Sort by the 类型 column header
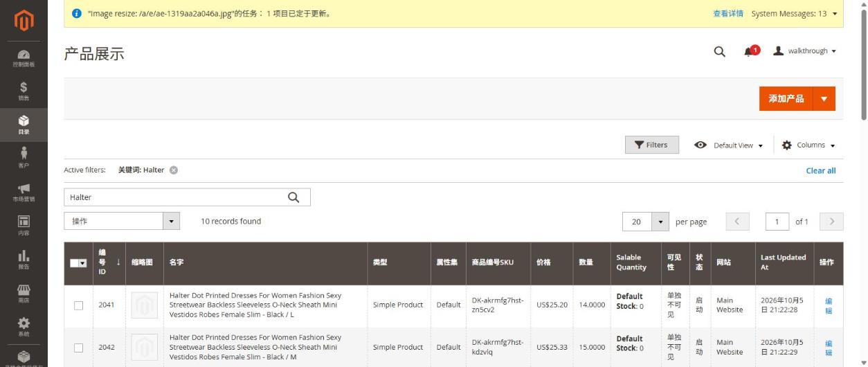Screen dimensions: 868x367 399,263
